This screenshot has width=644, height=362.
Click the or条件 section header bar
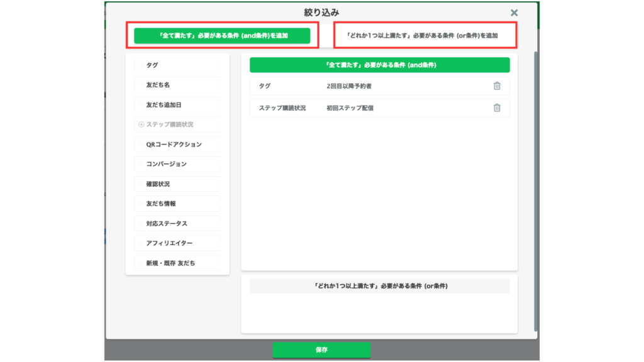[x=379, y=286]
